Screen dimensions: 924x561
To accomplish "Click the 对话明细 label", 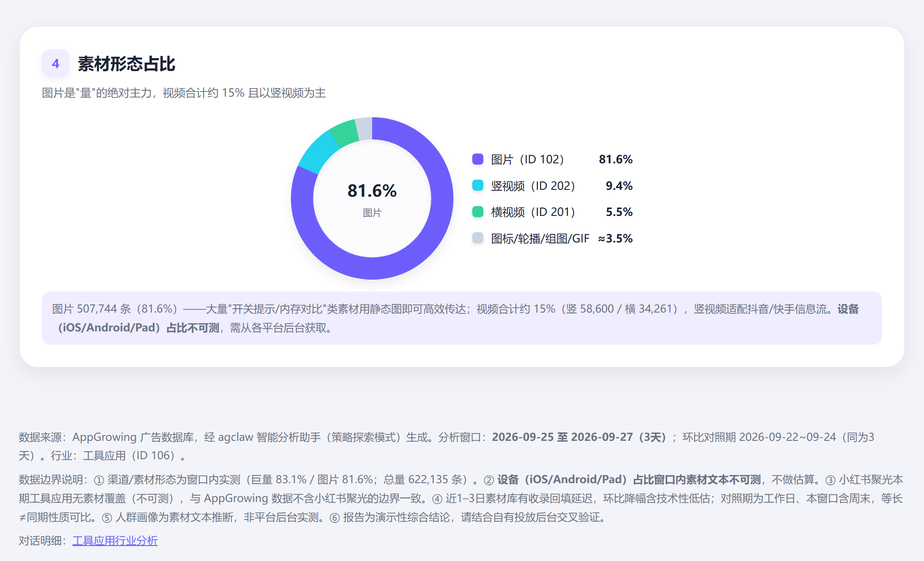I will point(42,540).
